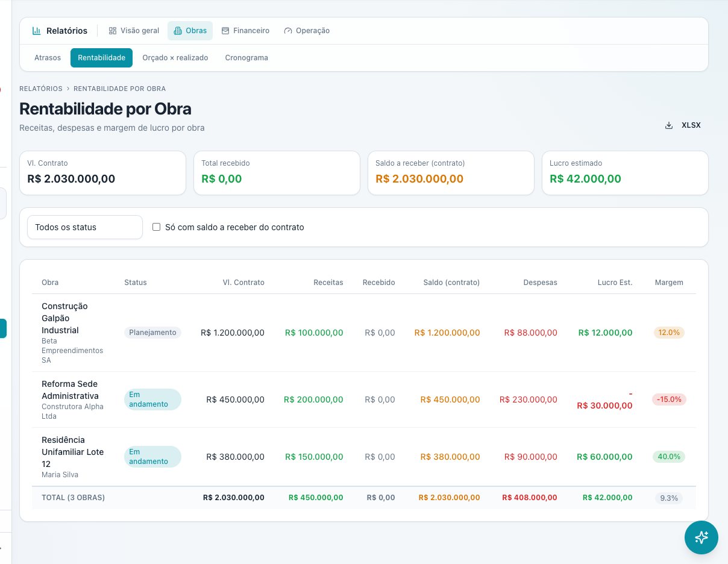This screenshot has width=728, height=564.
Task: Click the -15.0% margin badge
Action: pos(669,399)
